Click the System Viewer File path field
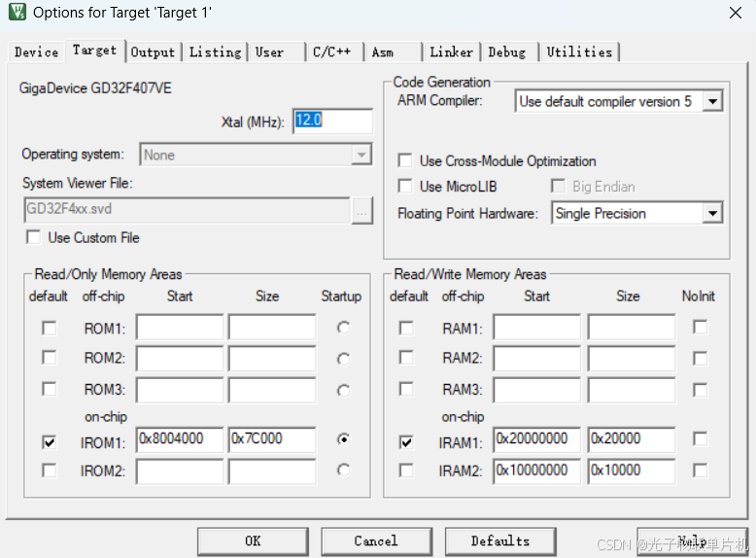This screenshot has width=756, height=558. [188, 210]
